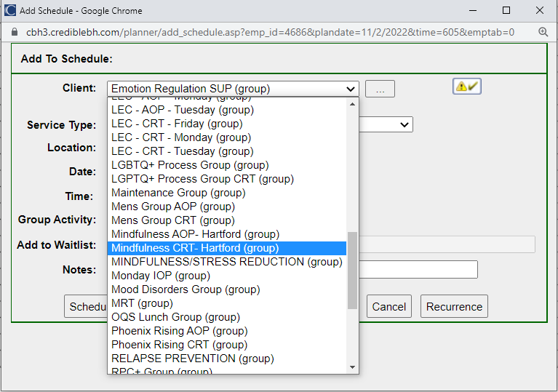
Task: Choose Mindfulness AOP- Hartford (group) option
Action: pyautogui.click(x=195, y=234)
